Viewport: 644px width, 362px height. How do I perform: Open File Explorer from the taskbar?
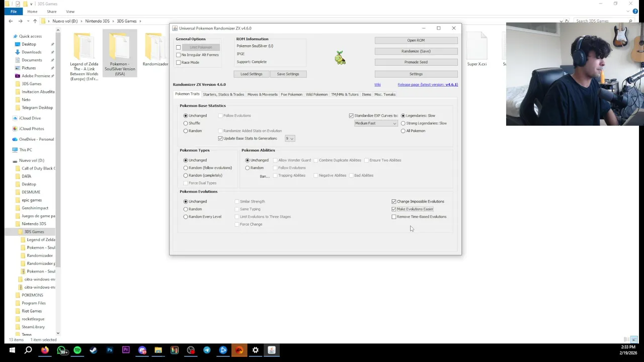[x=158, y=350]
